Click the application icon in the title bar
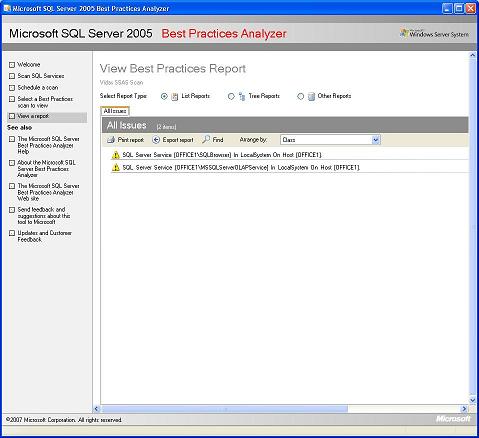Image resolution: width=479 pixels, height=438 pixels. click(x=7, y=8)
